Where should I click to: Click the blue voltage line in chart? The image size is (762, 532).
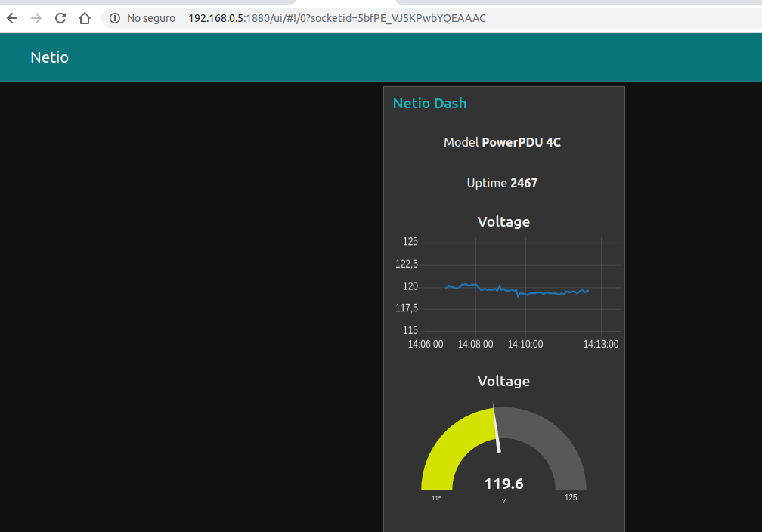pos(517,290)
